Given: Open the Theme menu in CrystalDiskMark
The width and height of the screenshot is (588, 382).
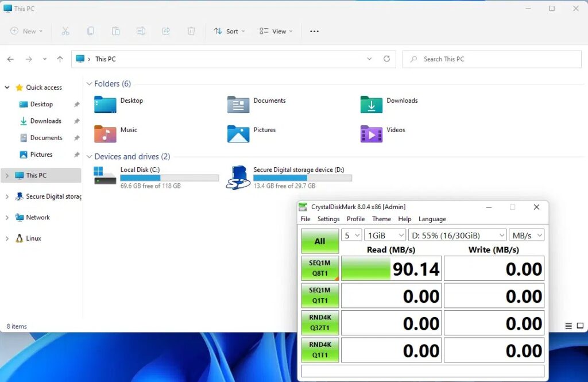Looking at the screenshot, I should [x=381, y=219].
